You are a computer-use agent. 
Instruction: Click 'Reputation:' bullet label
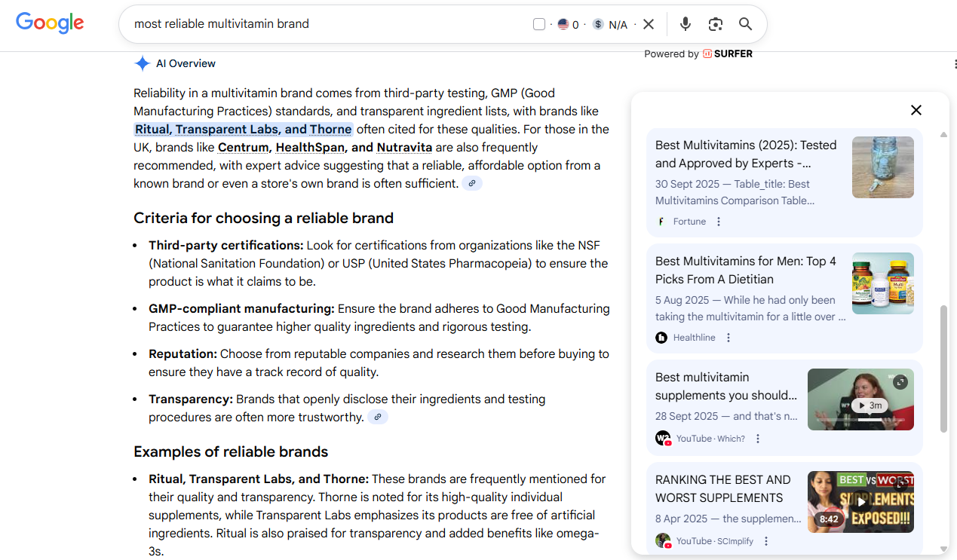[183, 354]
